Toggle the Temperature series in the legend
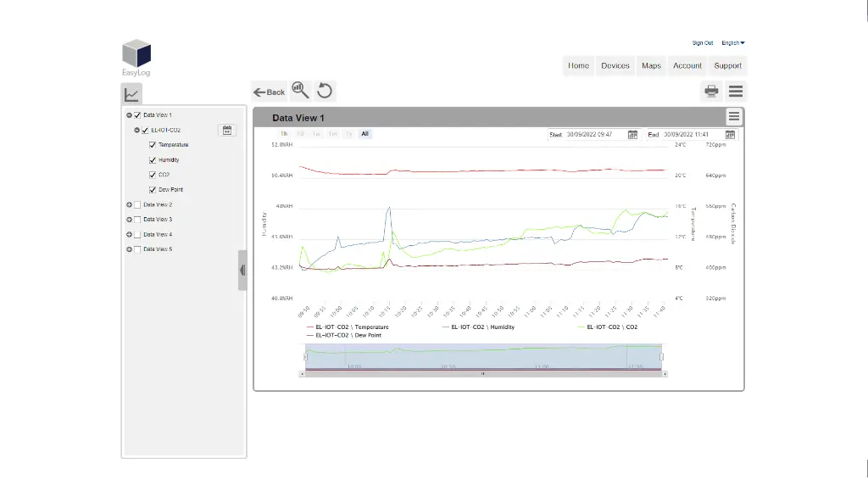Viewport: 868px width, 497px height. [x=348, y=327]
